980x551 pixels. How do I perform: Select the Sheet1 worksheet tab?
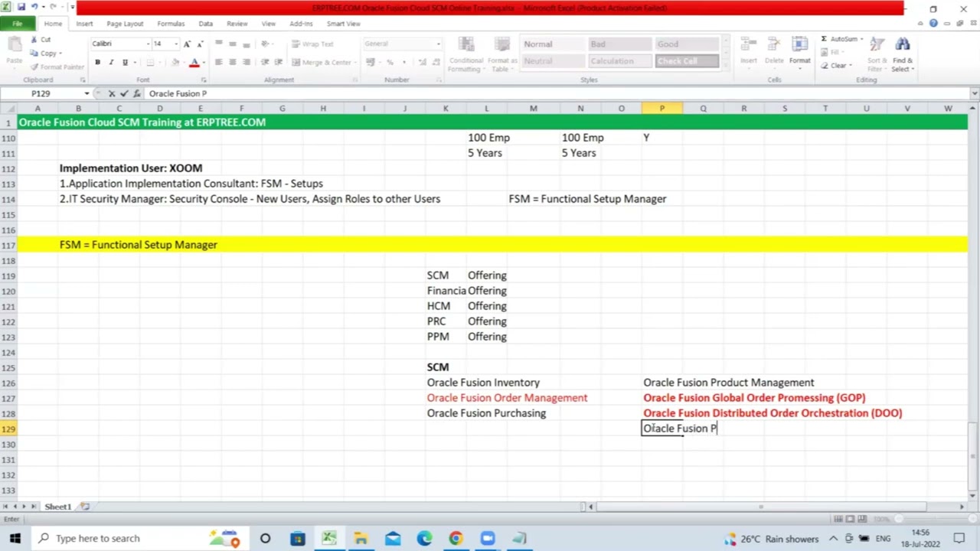pos(57,507)
